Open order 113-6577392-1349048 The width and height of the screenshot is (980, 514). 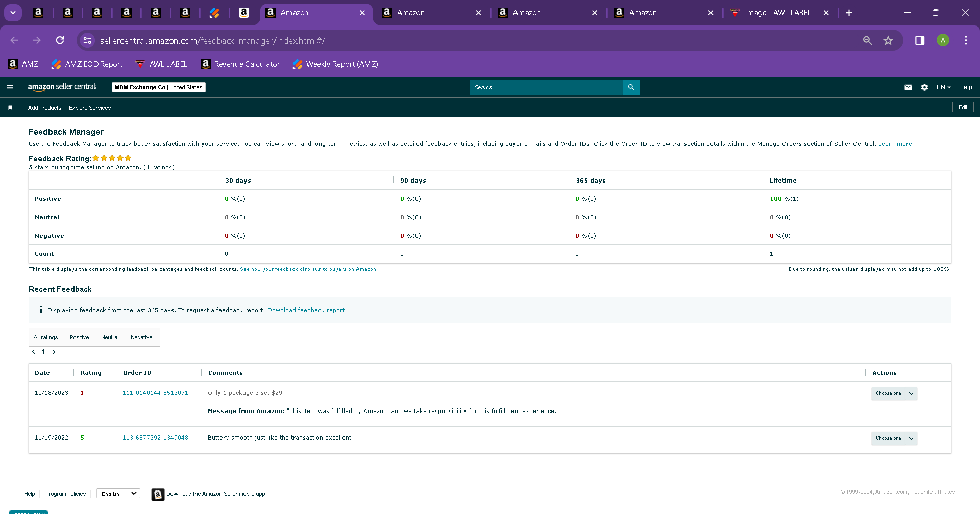[155, 438]
